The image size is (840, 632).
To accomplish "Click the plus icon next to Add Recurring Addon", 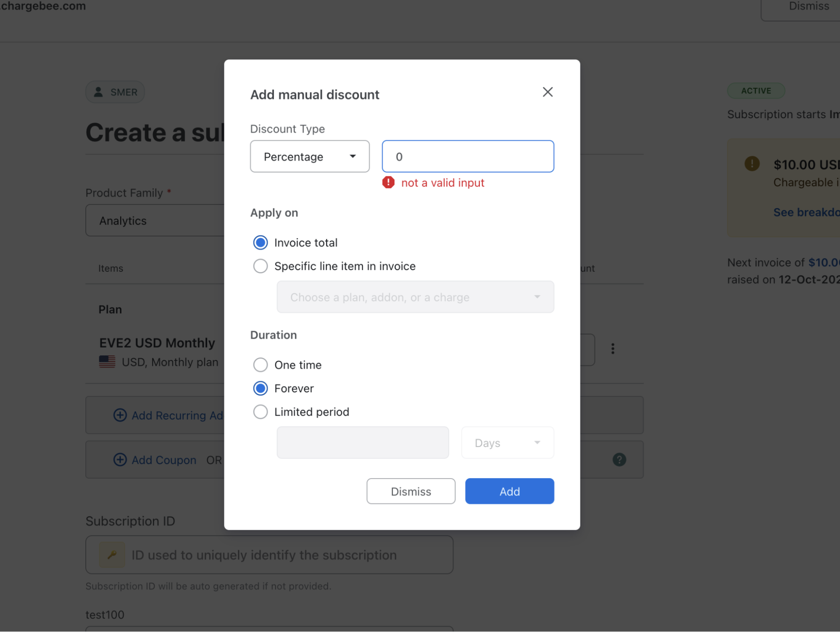I will (120, 415).
